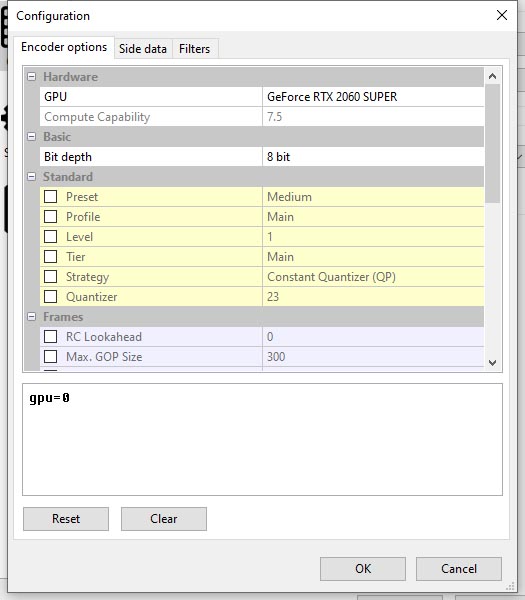Click the Quantizer value 23
This screenshot has width=525, height=600.
373,297
